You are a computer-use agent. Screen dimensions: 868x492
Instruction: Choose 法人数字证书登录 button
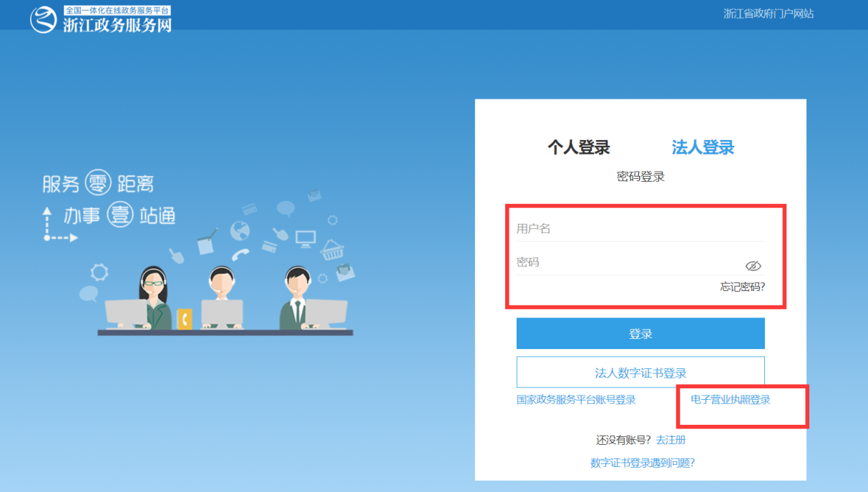tap(640, 372)
